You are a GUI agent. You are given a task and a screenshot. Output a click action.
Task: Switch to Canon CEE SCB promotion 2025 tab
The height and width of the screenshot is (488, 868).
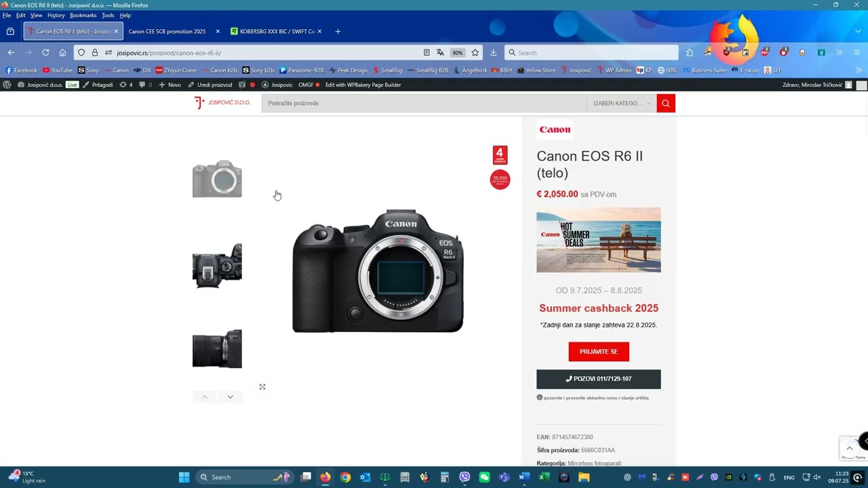pos(167,31)
